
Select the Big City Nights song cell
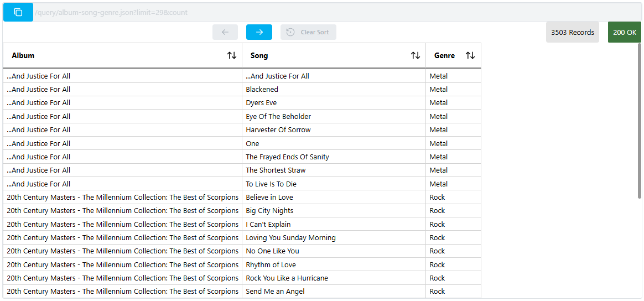(269, 211)
